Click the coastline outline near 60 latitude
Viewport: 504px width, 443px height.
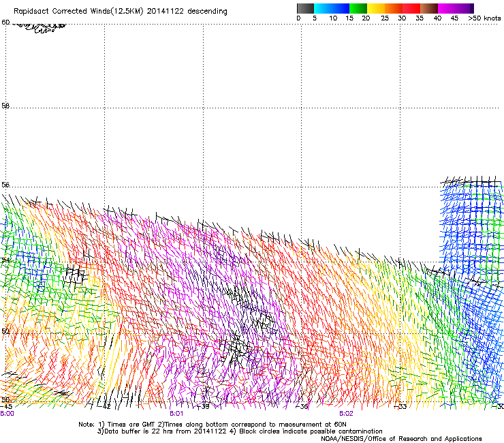(39, 28)
